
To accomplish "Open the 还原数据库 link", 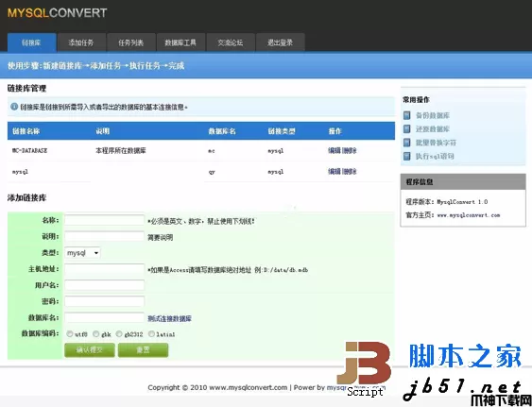I will [x=433, y=128].
